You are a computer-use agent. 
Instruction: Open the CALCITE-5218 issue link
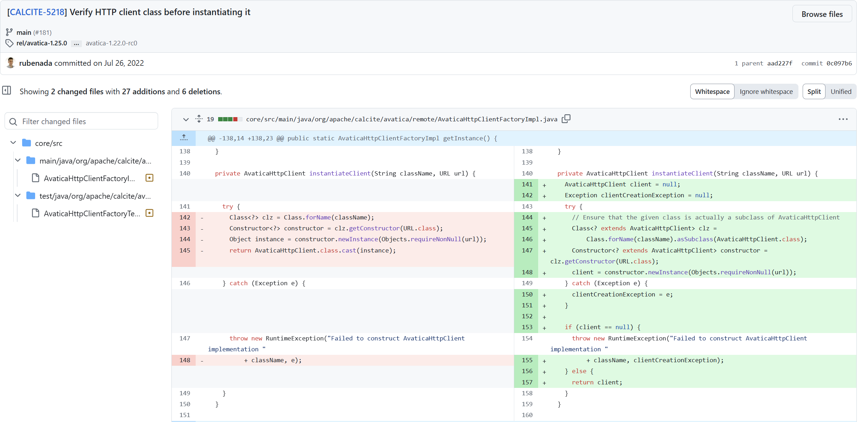[x=37, y=12]
